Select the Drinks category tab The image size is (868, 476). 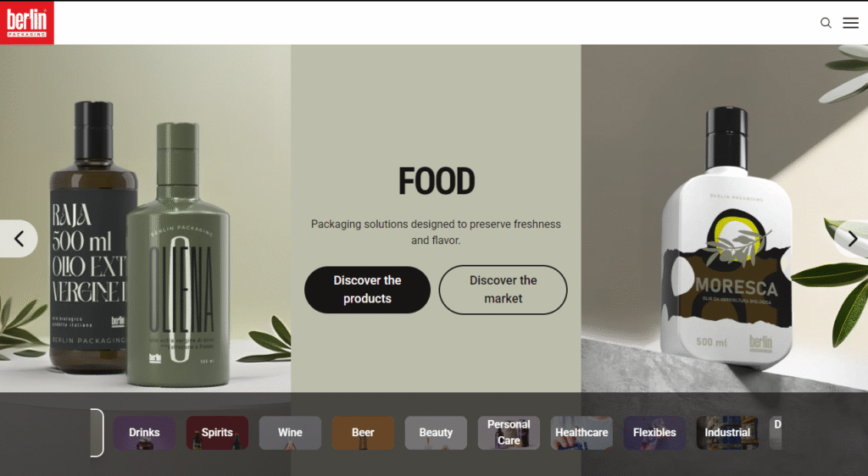coord(144,432)
